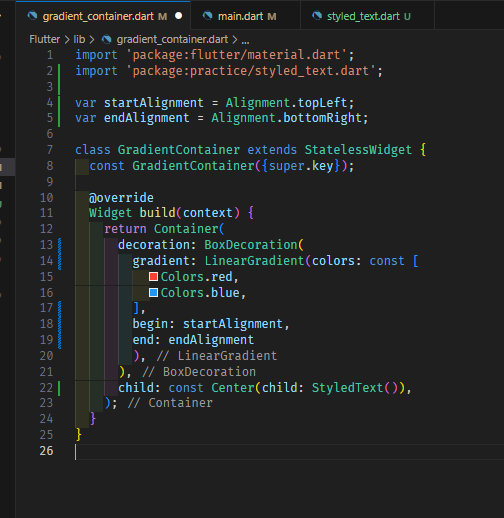Click the unsaved dot on gradient_container.dart tab

pos(179,16)
